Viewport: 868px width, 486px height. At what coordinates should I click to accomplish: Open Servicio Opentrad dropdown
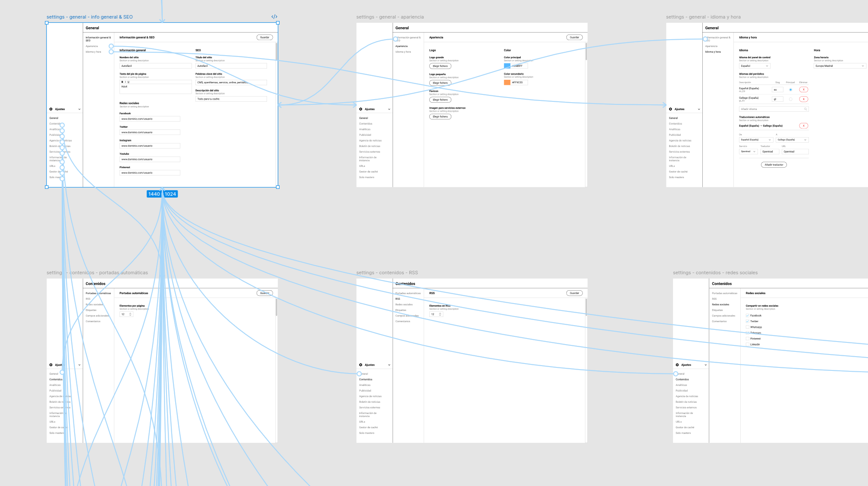pyautogui.click(x=748, y=151)
